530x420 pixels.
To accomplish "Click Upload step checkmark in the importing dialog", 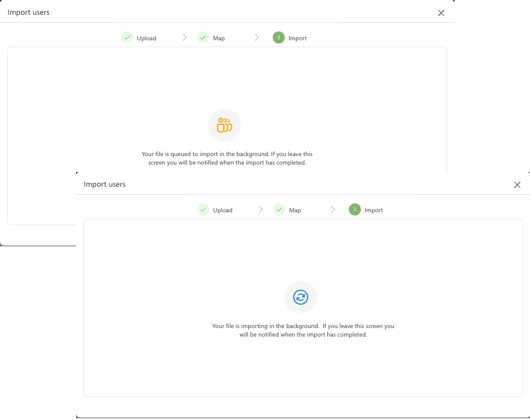I will 203,210.
